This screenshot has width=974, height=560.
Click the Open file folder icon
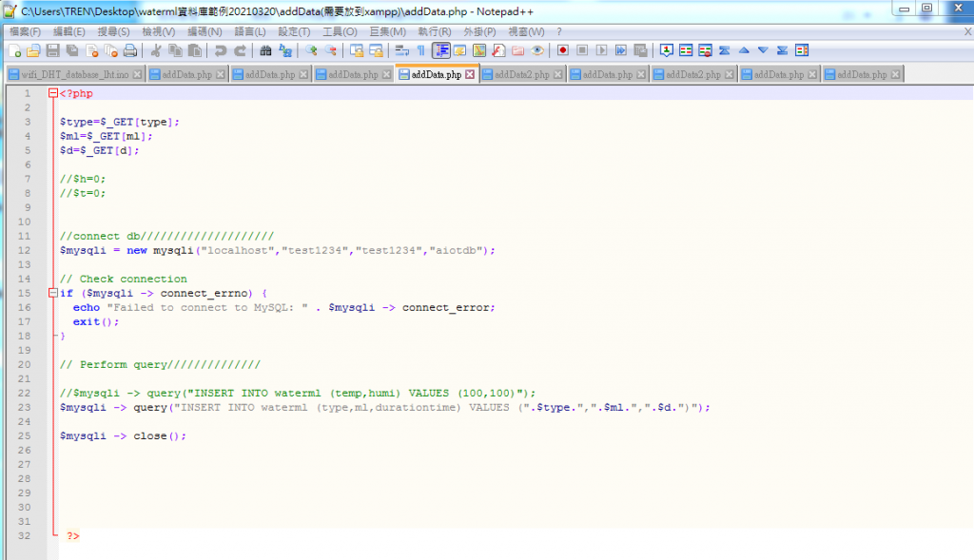(x=33, y=51)
